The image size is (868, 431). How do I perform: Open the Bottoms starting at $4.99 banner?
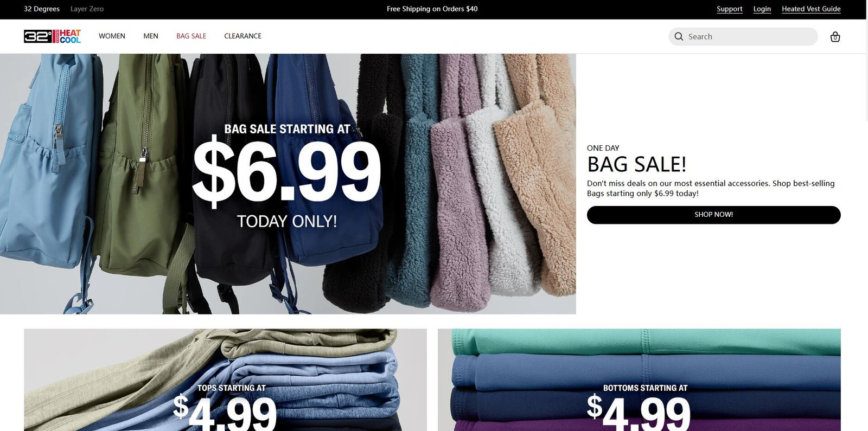point(639,379)
